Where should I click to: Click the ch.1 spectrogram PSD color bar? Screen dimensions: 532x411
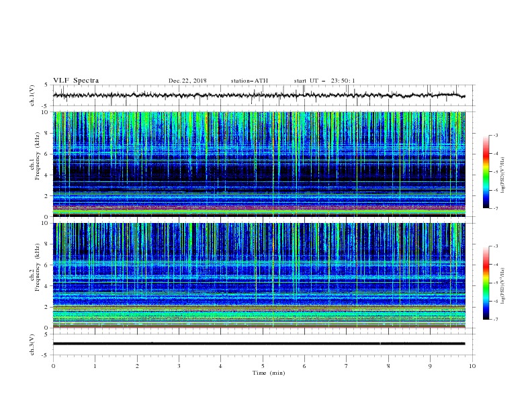486,172
